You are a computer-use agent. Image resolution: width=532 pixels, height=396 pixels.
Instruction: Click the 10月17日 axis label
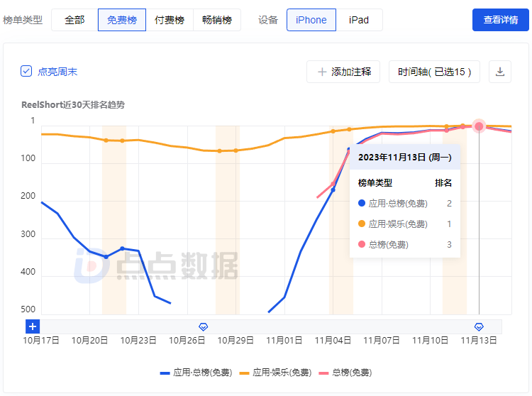click(41, 341)
